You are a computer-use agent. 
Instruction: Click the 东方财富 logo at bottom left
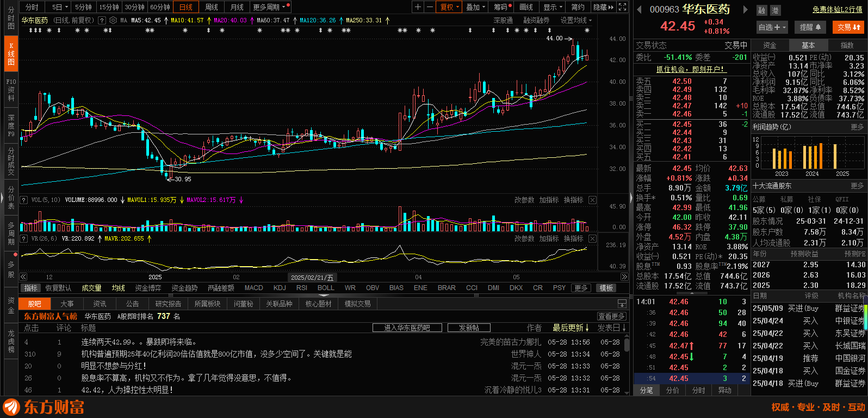tap(44, 407)
